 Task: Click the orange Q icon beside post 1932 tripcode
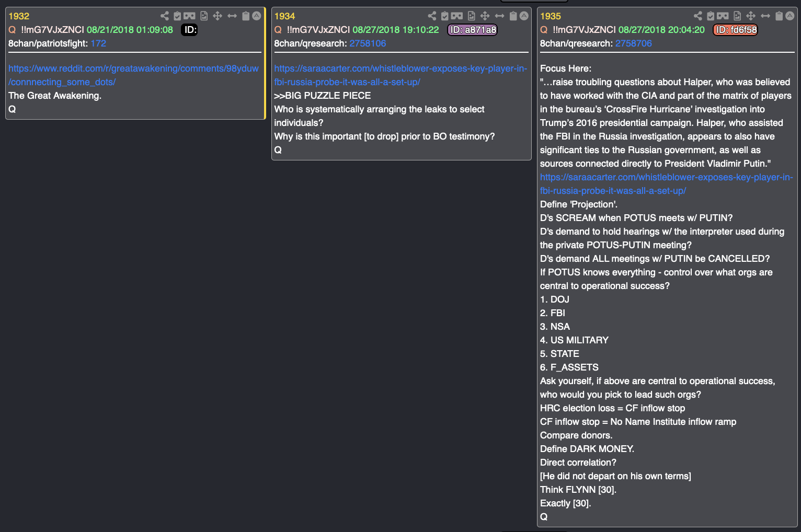(12, 30)
